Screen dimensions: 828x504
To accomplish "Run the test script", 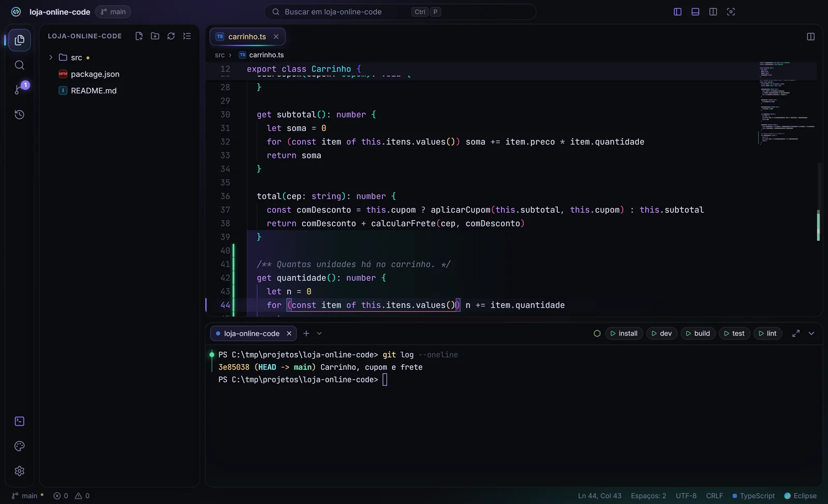I will 734,333.
